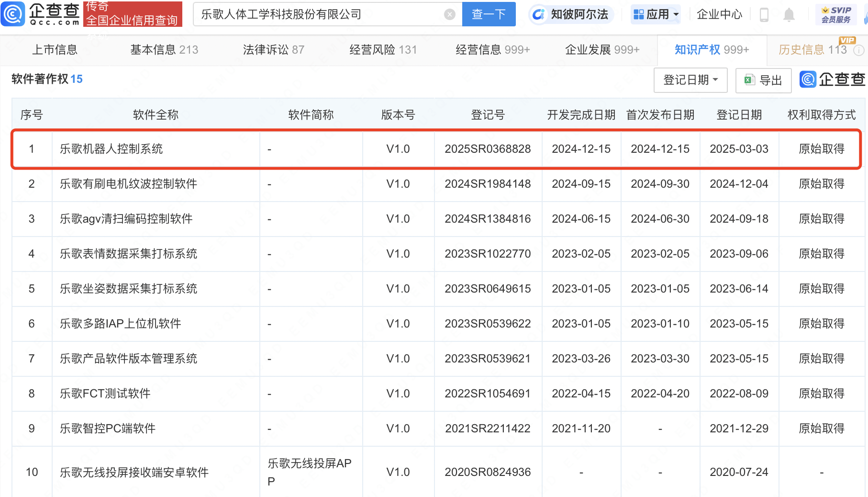Screen dimensions: 868x497
Task: Open the 经营风险 131 tab
Action: (x=383, y=50)
